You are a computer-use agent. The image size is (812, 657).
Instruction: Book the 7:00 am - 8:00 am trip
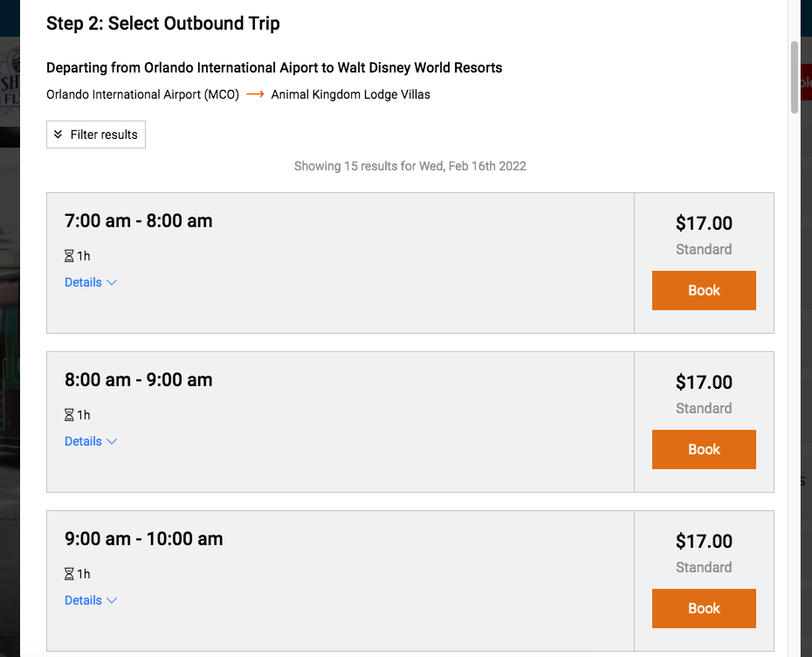704,291
